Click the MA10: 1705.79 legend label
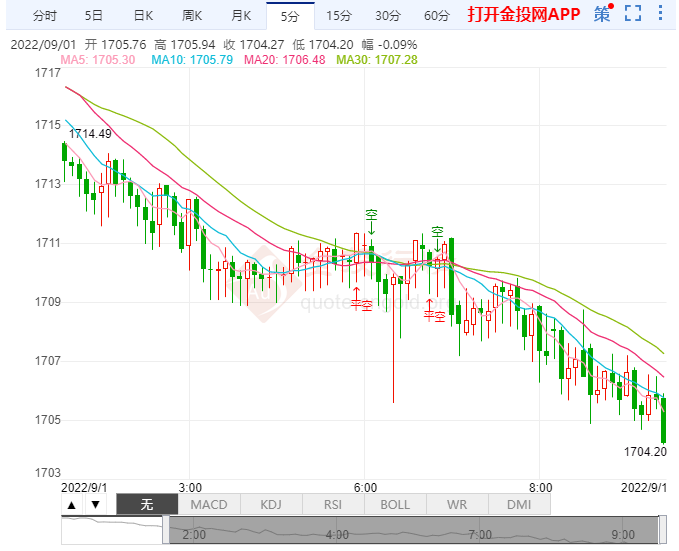 pyautogui.click(x=192, y=60)
